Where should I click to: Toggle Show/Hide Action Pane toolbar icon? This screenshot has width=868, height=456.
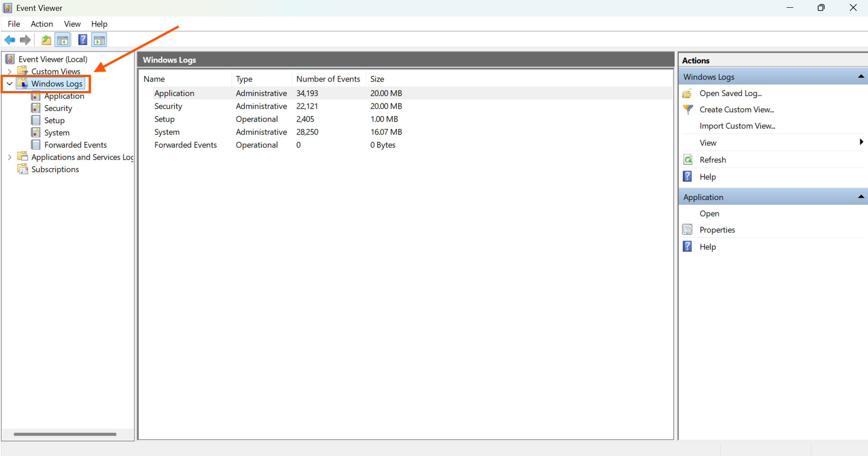[x=99, y=40]
